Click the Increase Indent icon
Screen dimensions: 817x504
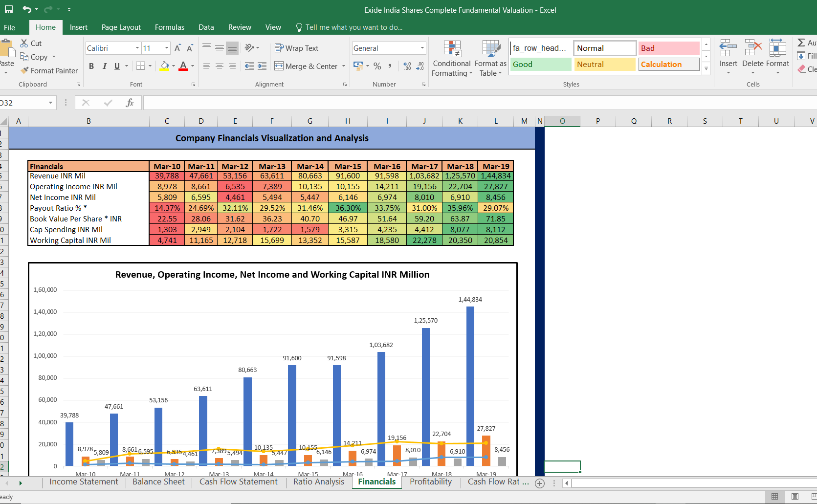(262, 66)
